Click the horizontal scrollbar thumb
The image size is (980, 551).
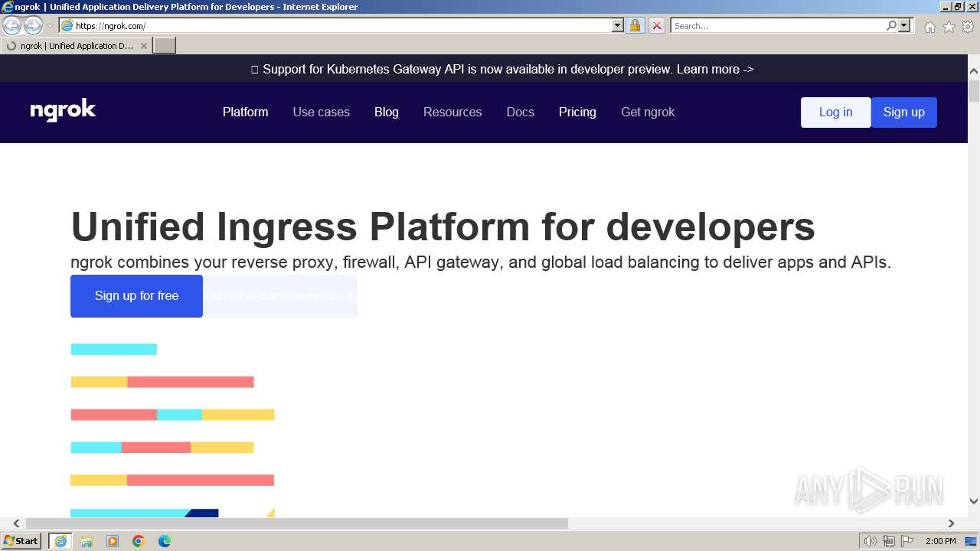click(x=297, y=523)
